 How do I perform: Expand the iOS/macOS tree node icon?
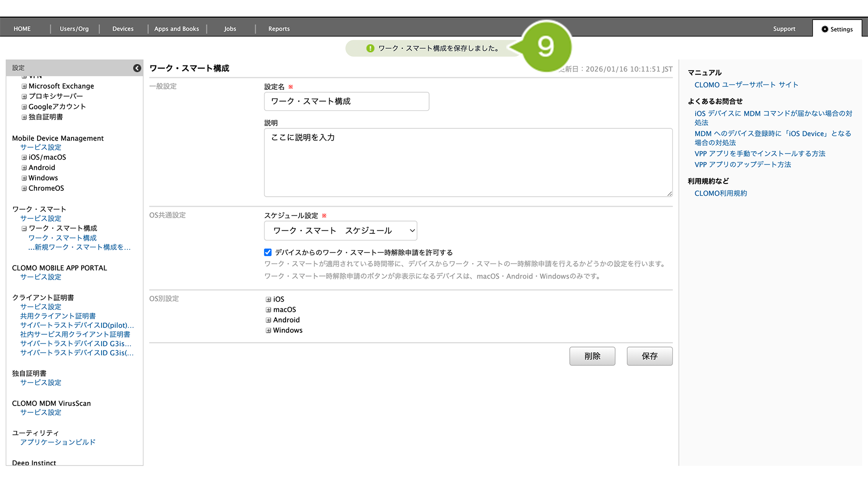click(24, 158)
